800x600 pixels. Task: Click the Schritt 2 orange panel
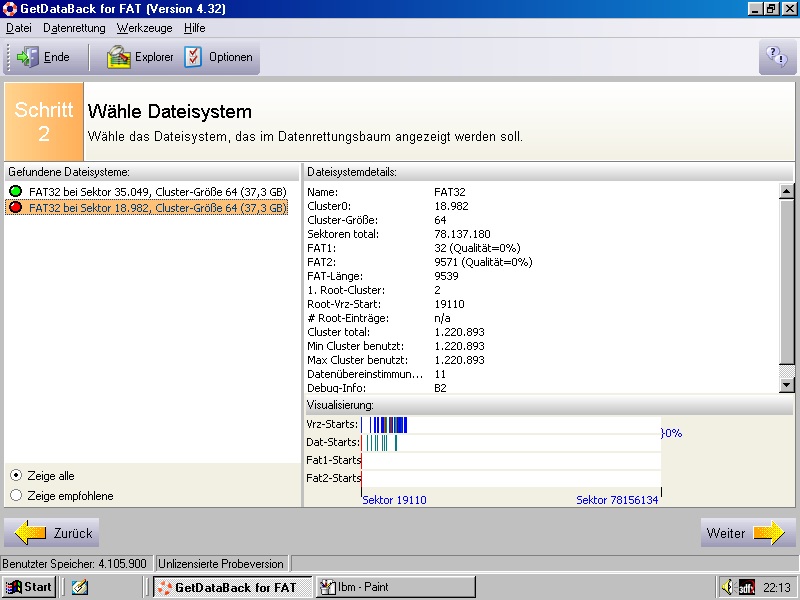point(44,121)
